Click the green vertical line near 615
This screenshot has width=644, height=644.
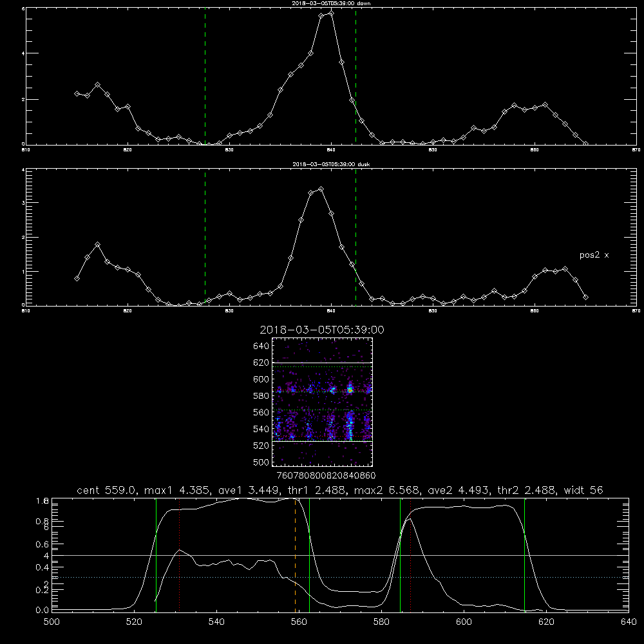524,554
